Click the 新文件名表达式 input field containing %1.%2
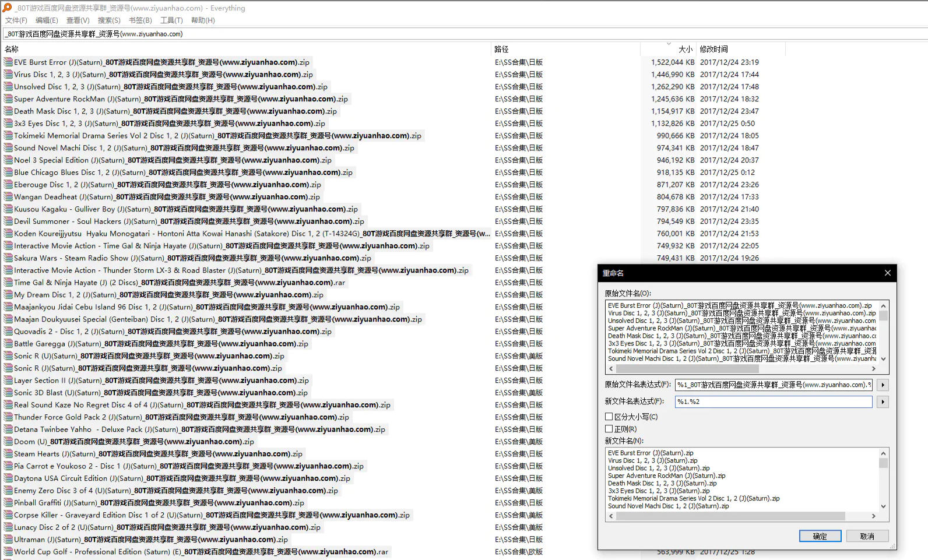This screenshot has height=560, width=928. [774, 401]
